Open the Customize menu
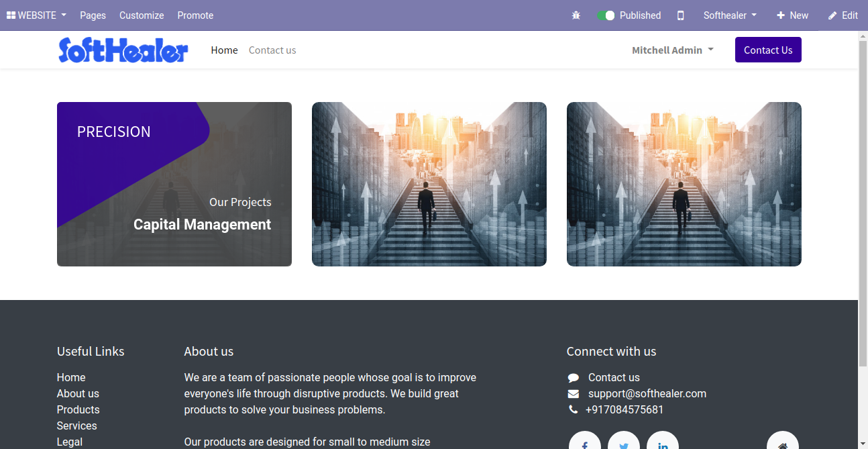868x449 pixels. (142, 15)
